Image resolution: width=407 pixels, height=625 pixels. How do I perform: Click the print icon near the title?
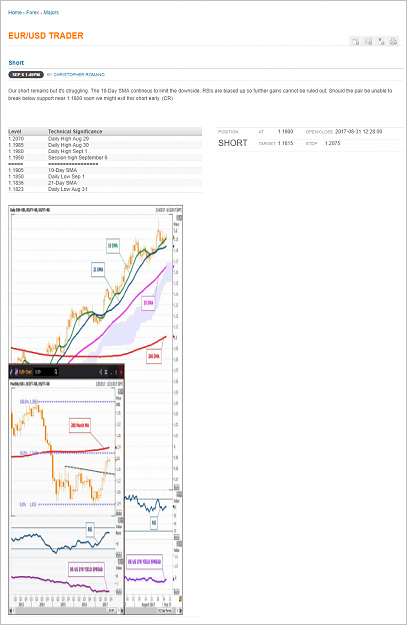(393, 41)
